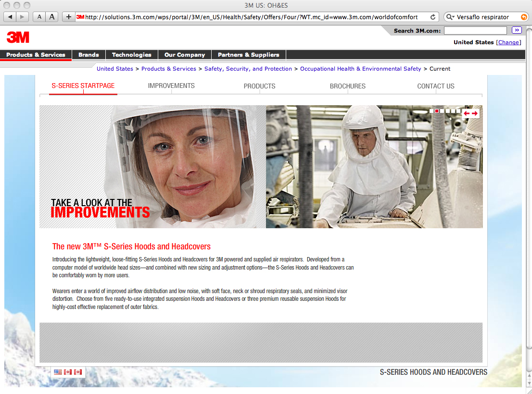Click the 'S-SERIES HOODS AND HEADCOVERS' footer text
532x394 pixels.
tap(433, 372)
